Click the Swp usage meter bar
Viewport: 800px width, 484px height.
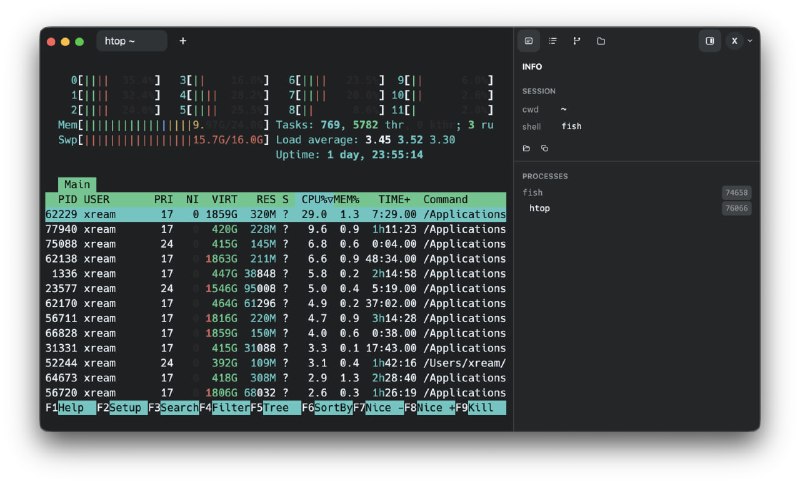click(163, 140)
